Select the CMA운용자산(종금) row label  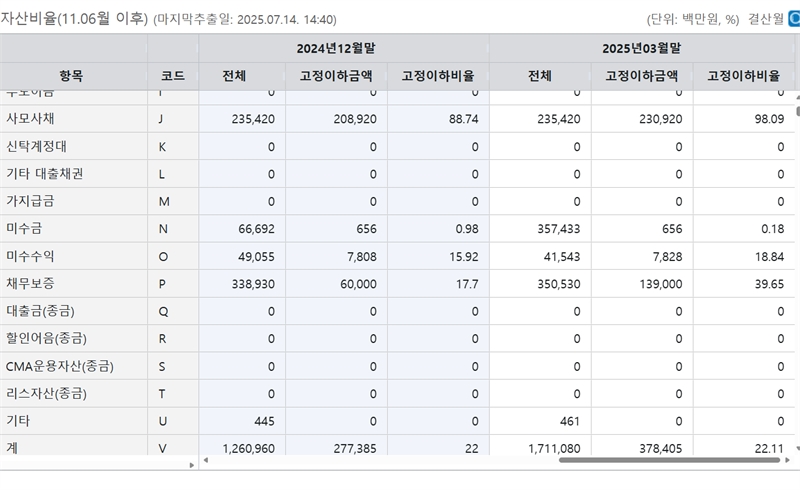point(59,366)
